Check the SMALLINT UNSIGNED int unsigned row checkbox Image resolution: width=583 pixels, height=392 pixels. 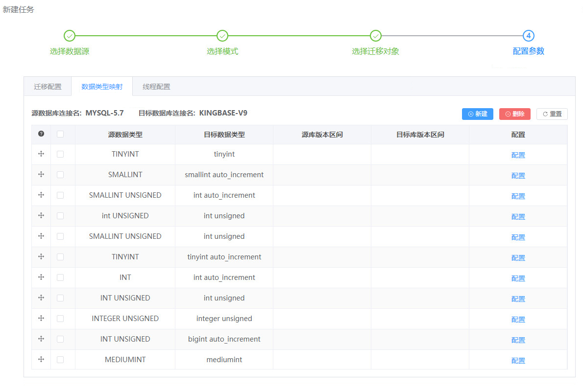[x=60, y=236]
